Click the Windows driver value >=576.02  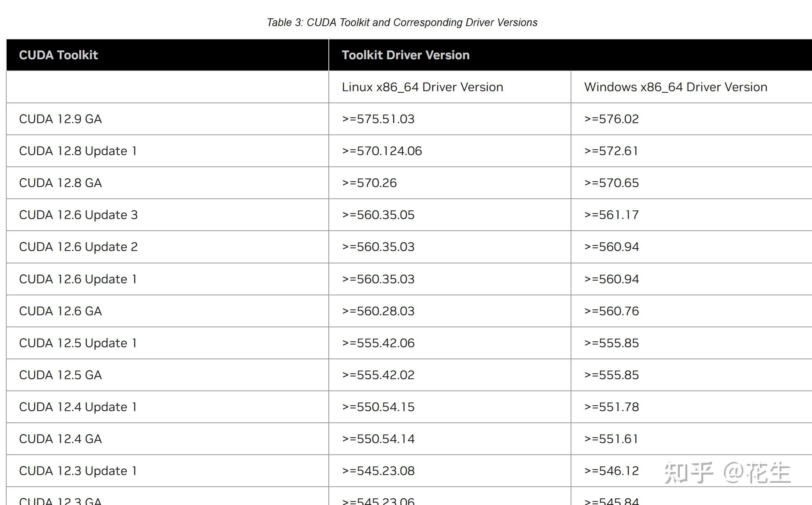(x=611, y=119)
